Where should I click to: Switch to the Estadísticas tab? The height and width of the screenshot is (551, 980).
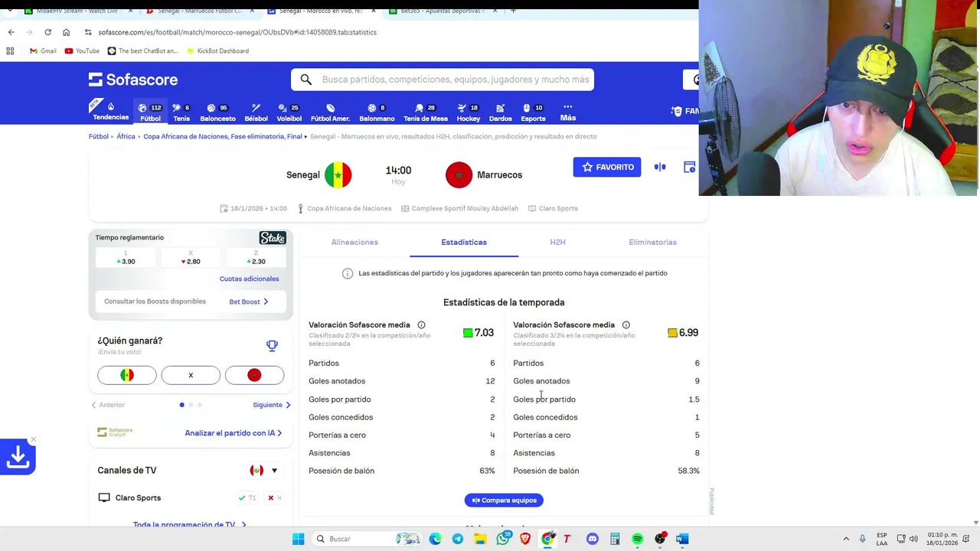coord(464,243)
